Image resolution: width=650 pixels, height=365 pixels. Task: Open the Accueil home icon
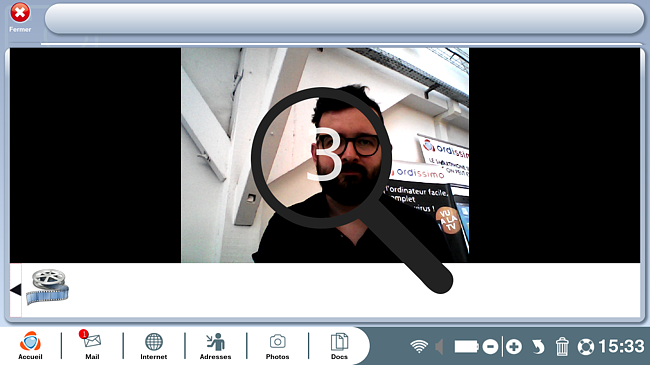point(30,345)
